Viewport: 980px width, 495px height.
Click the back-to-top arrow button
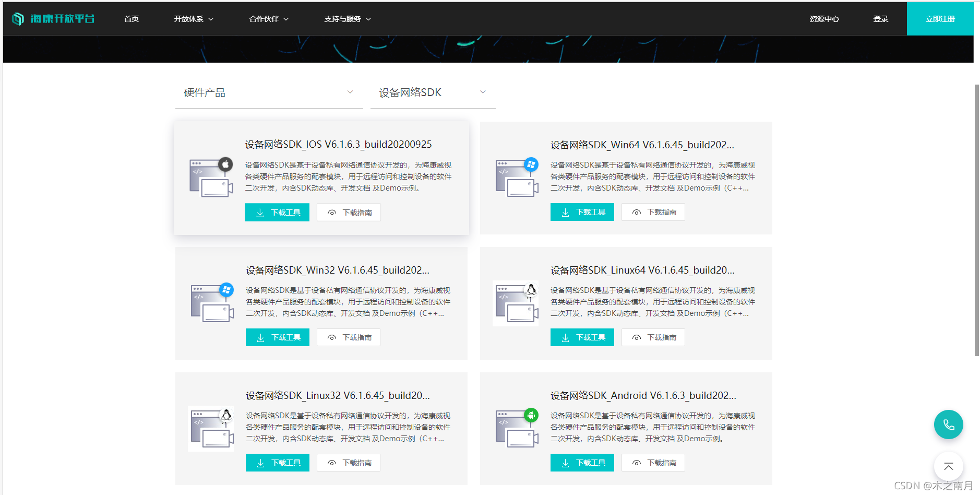tap(948, 466)
